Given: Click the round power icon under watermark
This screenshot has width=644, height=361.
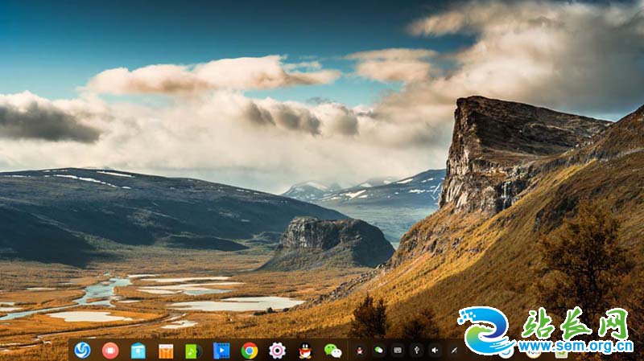Looking at the screenshot, I should pyautogui.click(x=506, y=352).
